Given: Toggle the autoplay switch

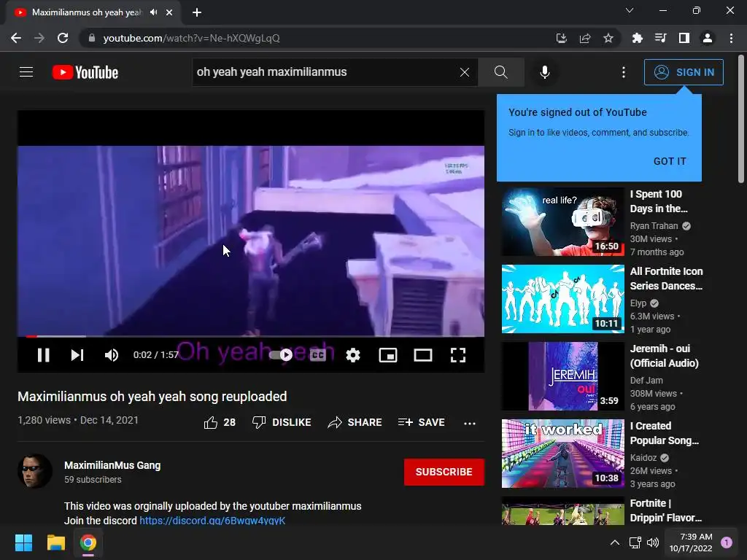Looking at the screenshot, I should tap(281, 355).
